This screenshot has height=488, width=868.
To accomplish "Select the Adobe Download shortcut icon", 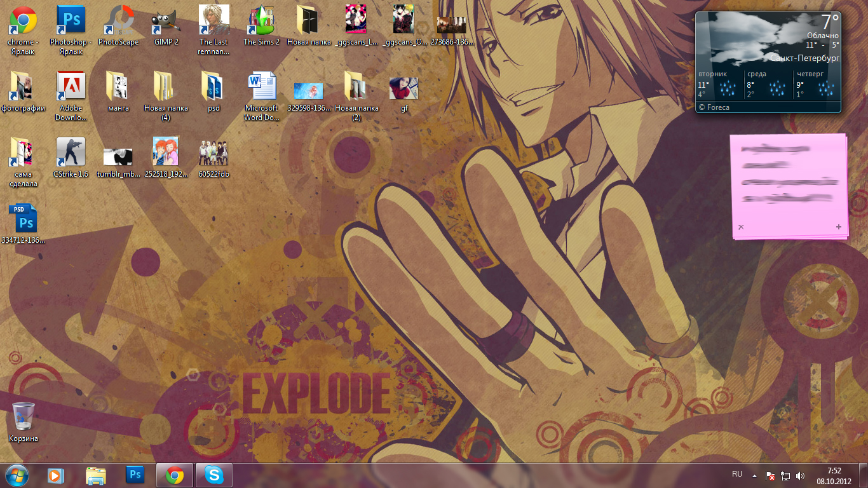I will coord(71,95).
